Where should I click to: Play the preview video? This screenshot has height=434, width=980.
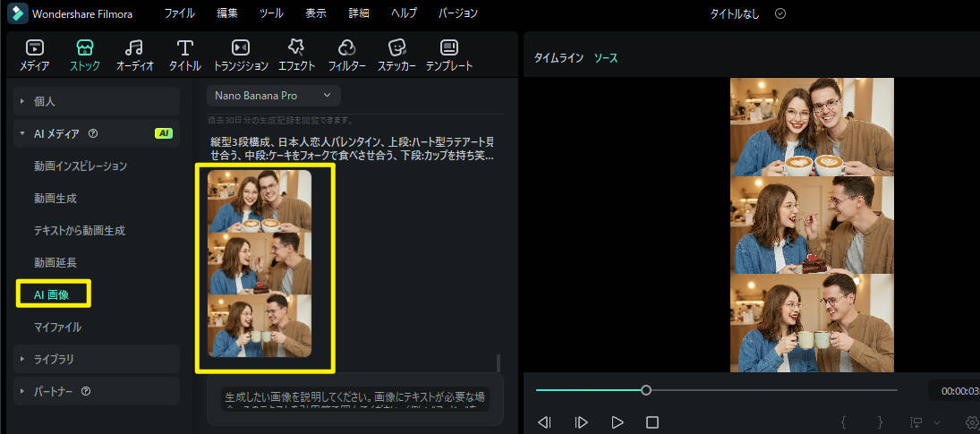(618, 422)
